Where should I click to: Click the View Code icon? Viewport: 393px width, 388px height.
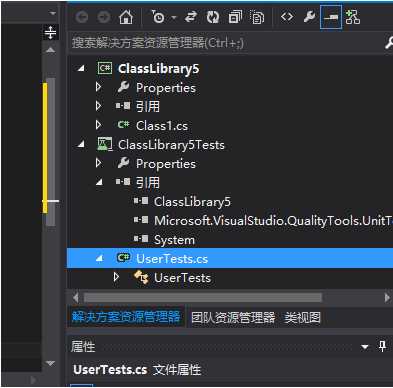tap(287, 16)
